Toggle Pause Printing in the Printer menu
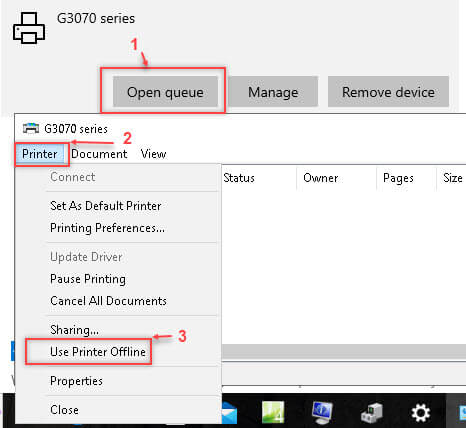 tap(88, 279)
